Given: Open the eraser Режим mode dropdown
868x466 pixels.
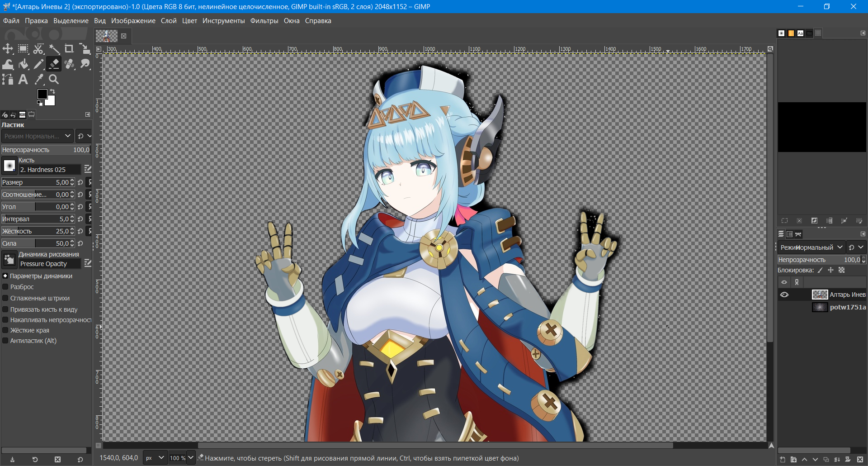Looking at the screenshot, I should [x=37, y=136].
